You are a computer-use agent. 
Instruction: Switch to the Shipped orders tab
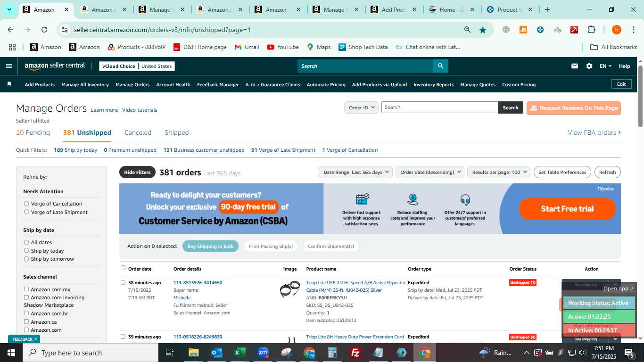point(177,132)
